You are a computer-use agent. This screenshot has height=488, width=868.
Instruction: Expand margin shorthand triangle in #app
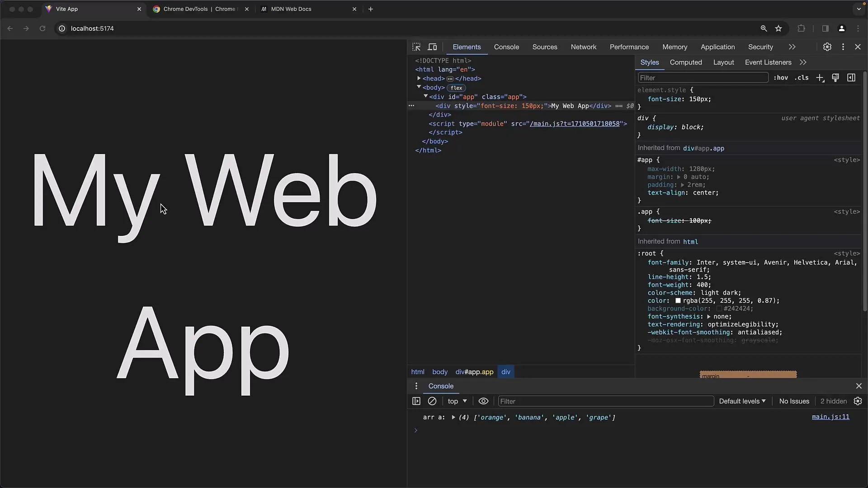[x=679, y=177]
